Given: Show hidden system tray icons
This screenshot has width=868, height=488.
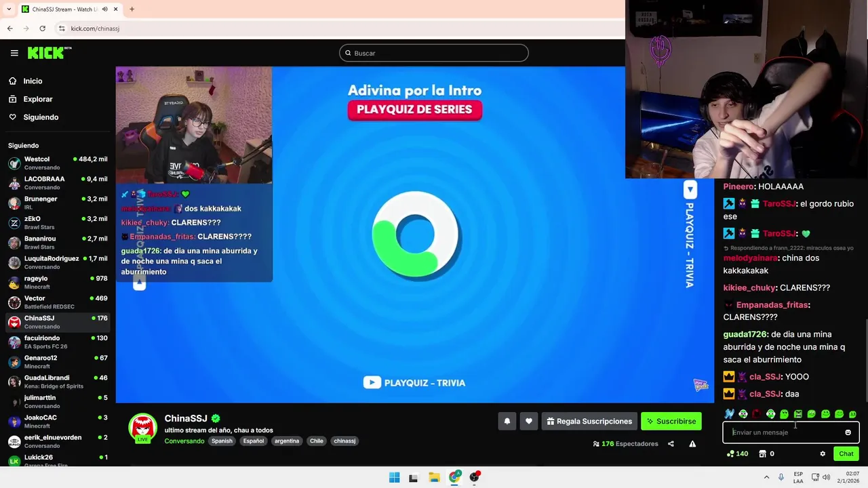Looking at the screenshot, I should (766, 477).
